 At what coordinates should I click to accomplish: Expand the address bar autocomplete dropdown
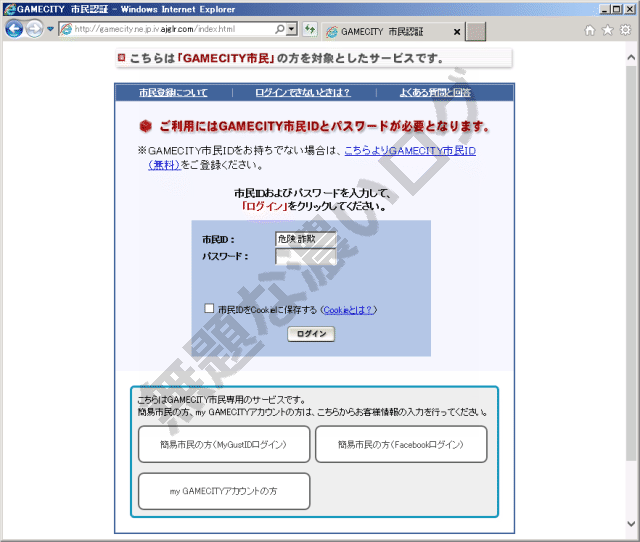tap(291, 29)
